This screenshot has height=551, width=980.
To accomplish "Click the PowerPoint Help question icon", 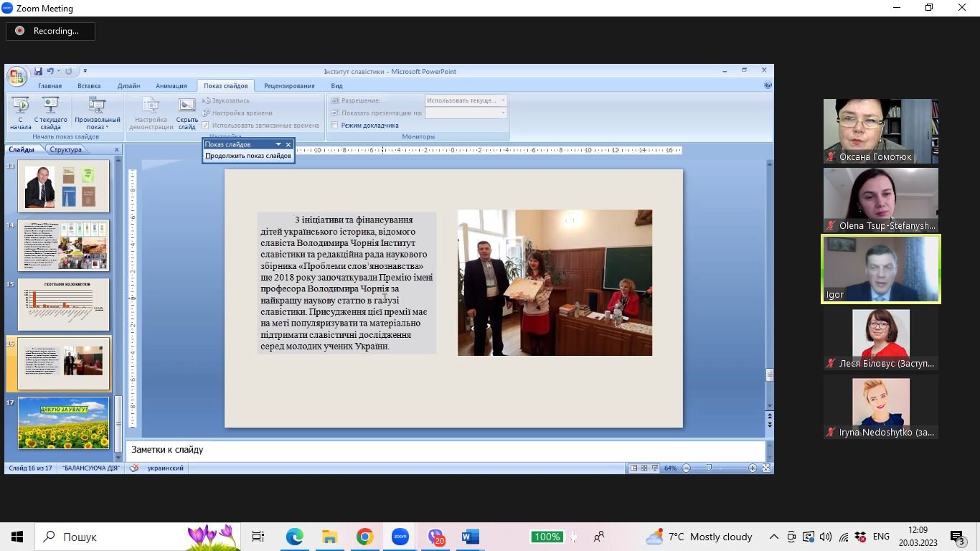I will click(x=768, y=85).
